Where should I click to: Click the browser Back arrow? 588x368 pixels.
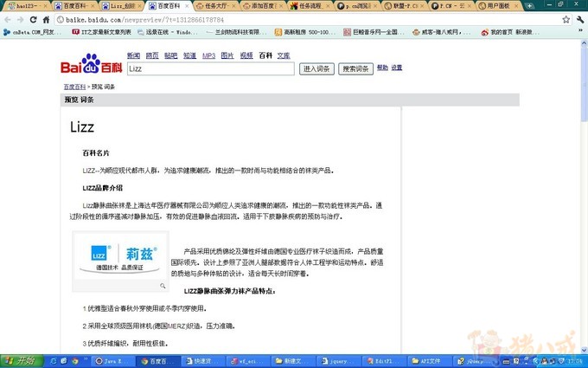[x=8, y=20]
